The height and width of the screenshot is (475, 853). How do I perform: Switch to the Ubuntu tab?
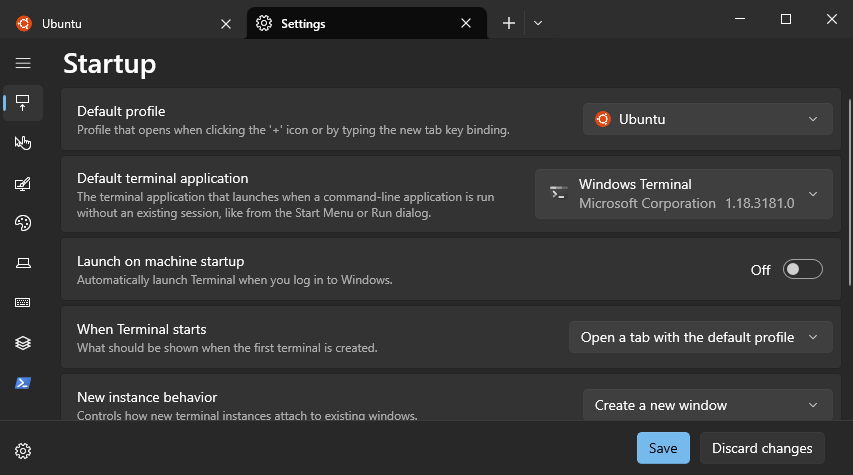pos(124,23)
